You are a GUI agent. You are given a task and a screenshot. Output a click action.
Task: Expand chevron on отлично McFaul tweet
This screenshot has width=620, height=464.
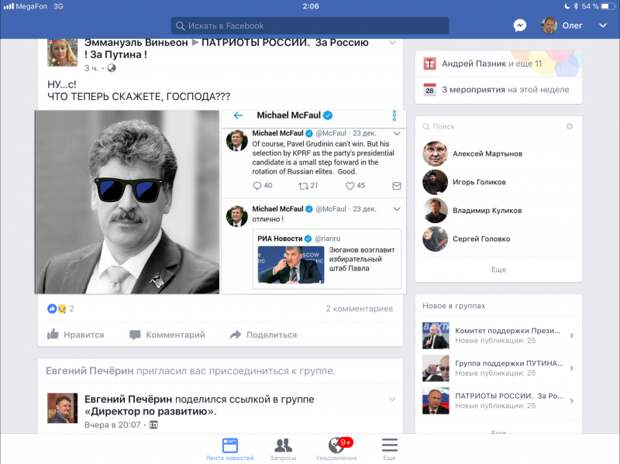click(x=397, y=209)
